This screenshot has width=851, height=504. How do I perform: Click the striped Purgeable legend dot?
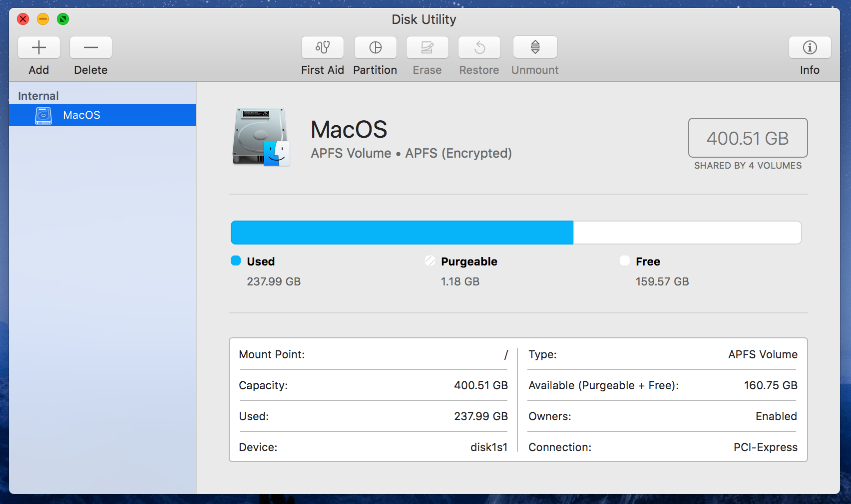click(x=430, y=260)
